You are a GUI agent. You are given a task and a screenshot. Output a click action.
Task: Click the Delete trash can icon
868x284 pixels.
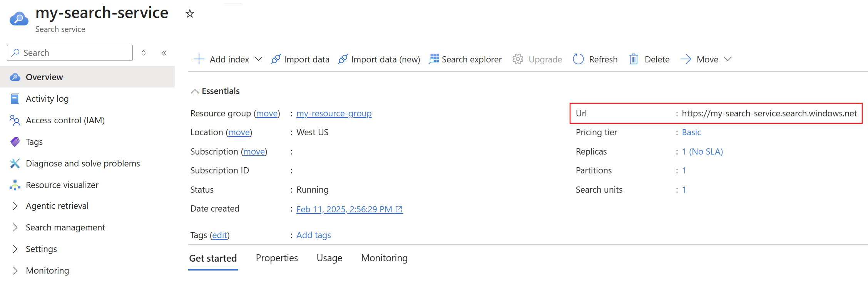634,59
